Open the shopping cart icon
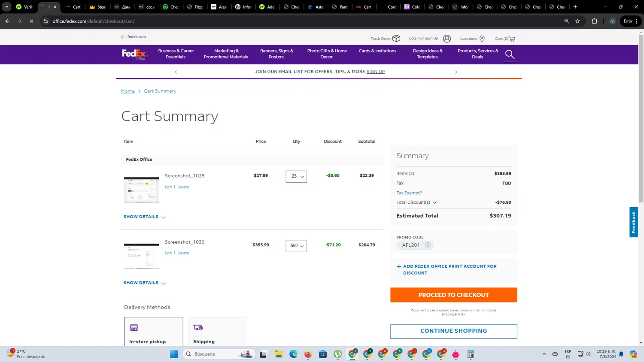 [512, 39]
